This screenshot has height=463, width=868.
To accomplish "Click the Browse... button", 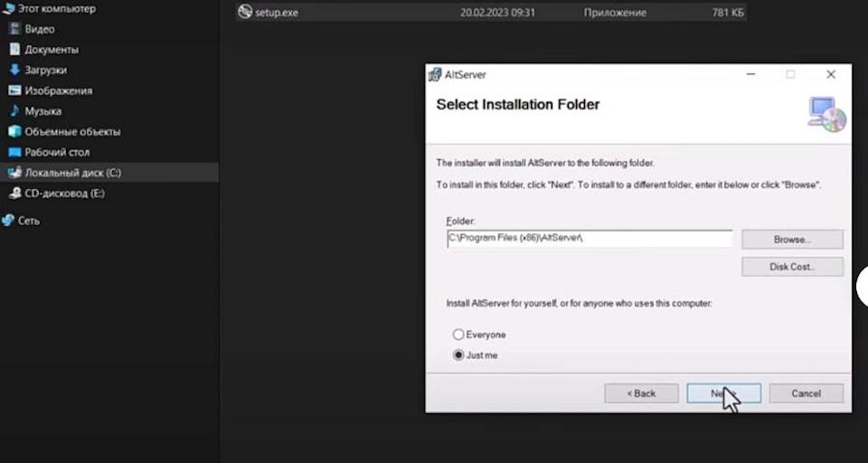I will (792, 240).
